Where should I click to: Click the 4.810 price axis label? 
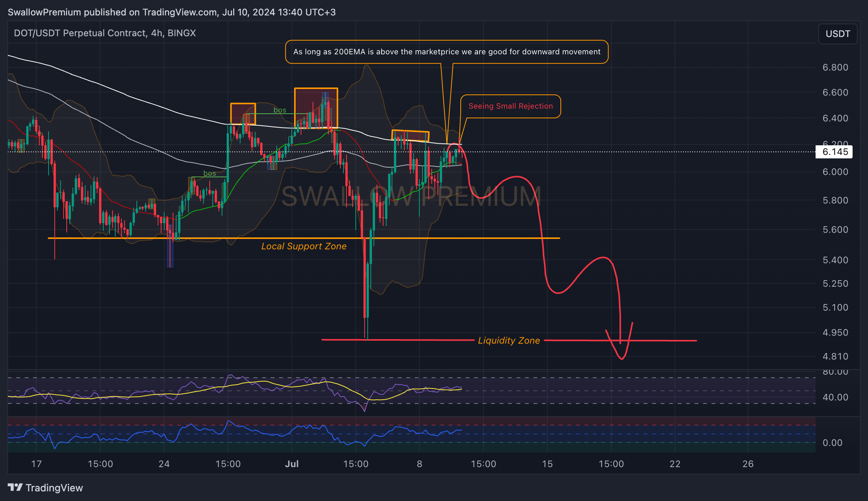pos(835,356)
